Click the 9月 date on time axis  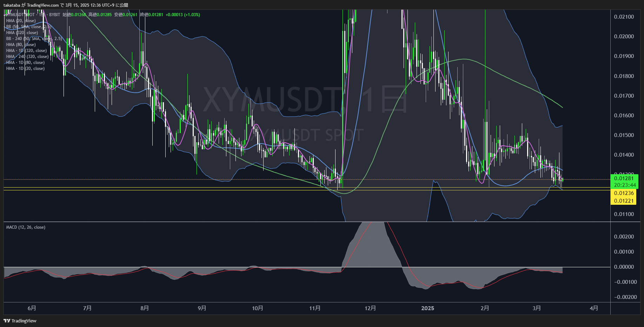(202, 308)
